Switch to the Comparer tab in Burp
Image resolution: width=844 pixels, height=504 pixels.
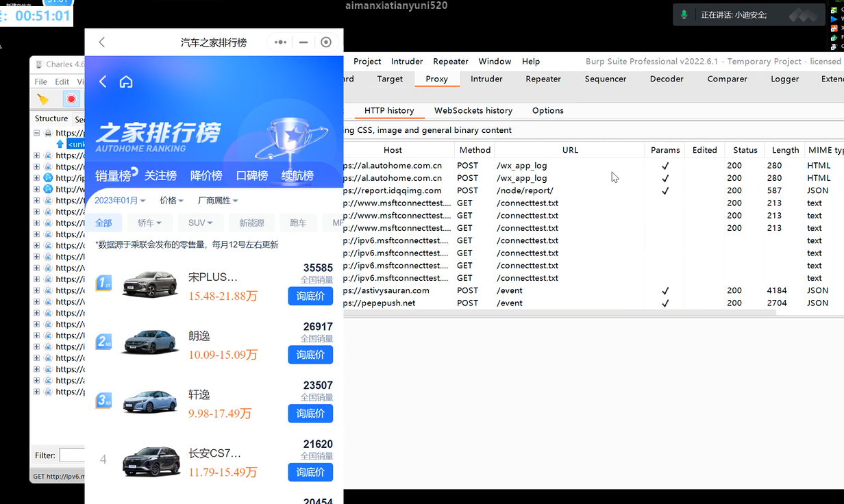[728, 79]
